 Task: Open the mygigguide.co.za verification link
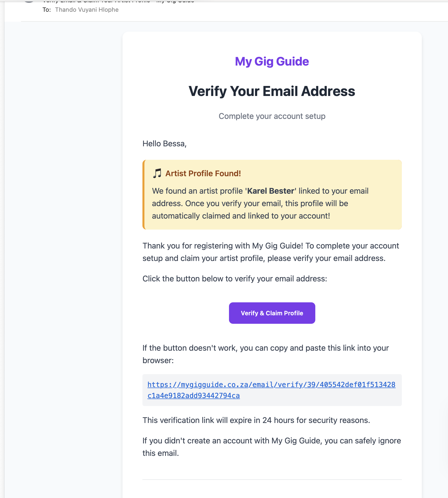(271, 390)
